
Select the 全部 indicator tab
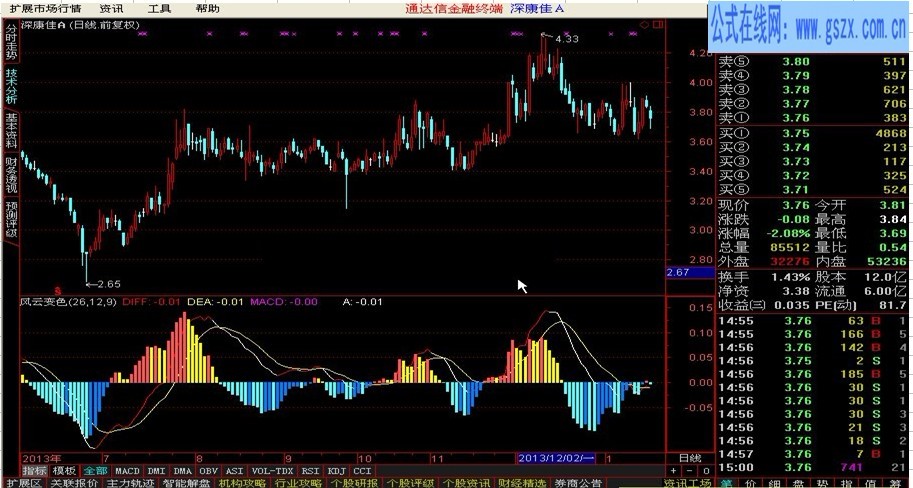click(x=95, y=471)
